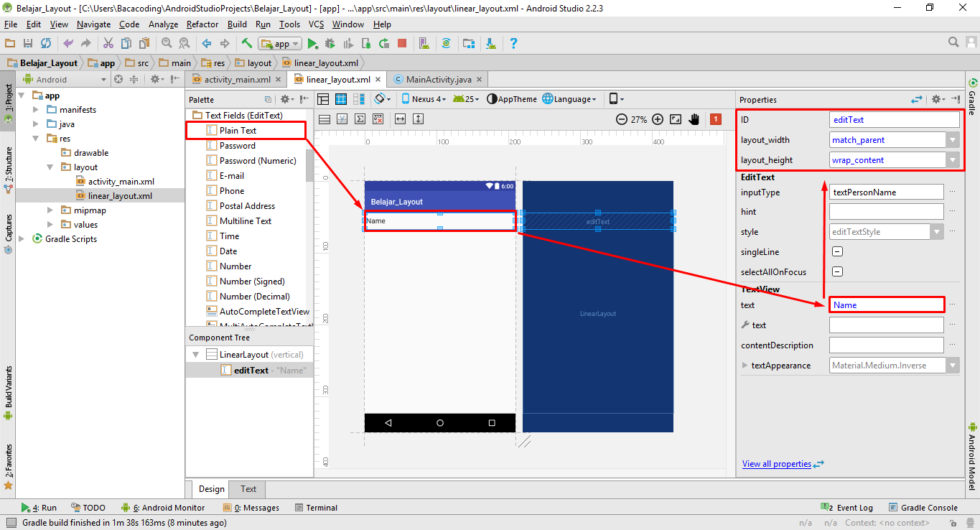Switch to the Text editing tab
Viewport: 980px width, 530px height.
click(247, 488)
